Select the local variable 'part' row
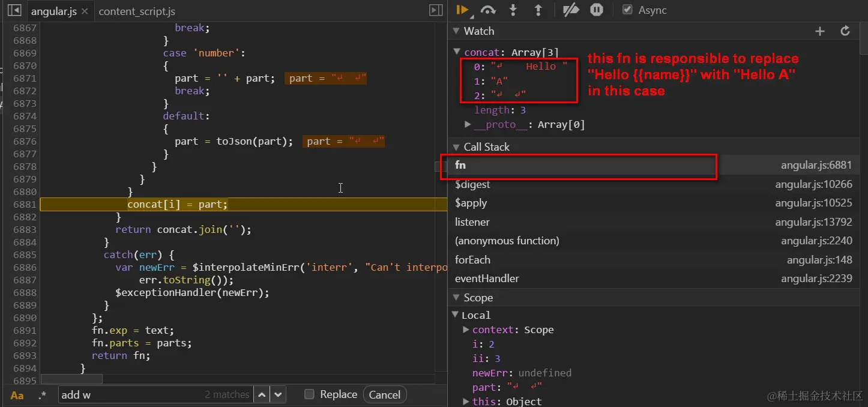Image resolution: width=868 pixels, height=407 pixels. pos(507,387)
